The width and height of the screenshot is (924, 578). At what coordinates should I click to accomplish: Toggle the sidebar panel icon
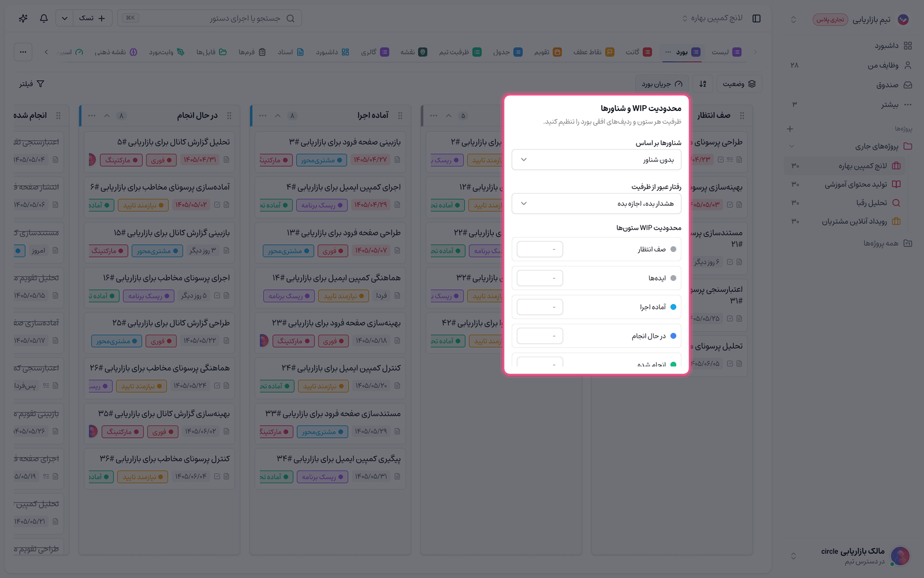pyautogui.click(x=757, y=18)
